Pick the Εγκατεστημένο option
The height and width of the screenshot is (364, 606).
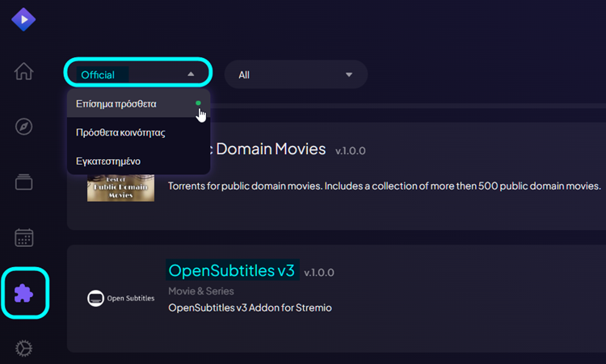point(108,161)
